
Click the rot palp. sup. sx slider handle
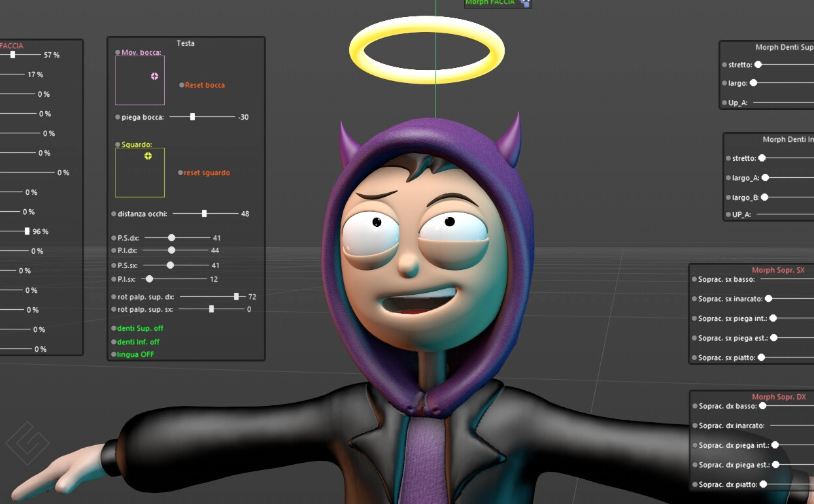pos(211,309)
